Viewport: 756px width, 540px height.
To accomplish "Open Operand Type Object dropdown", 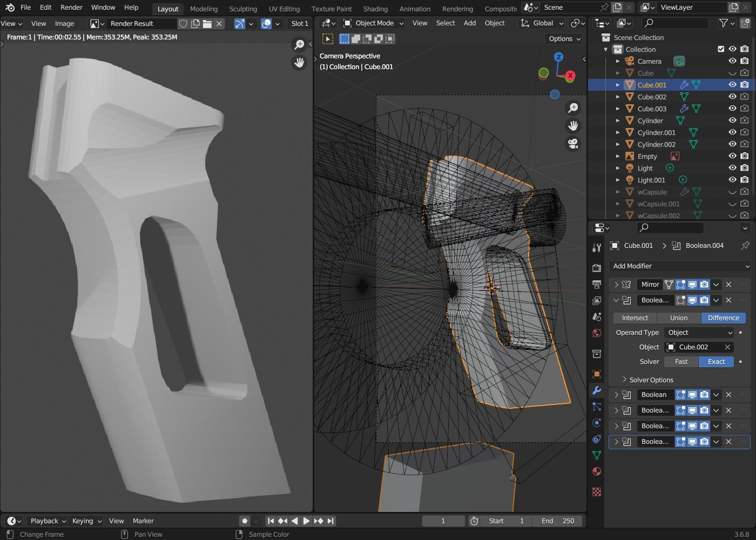I will pos(699,332).
